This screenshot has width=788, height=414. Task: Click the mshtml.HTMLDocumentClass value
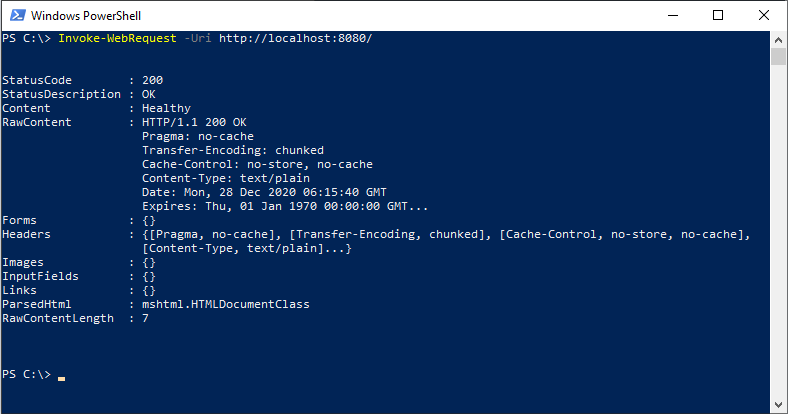pyautogui.click(x=226, y=304)
